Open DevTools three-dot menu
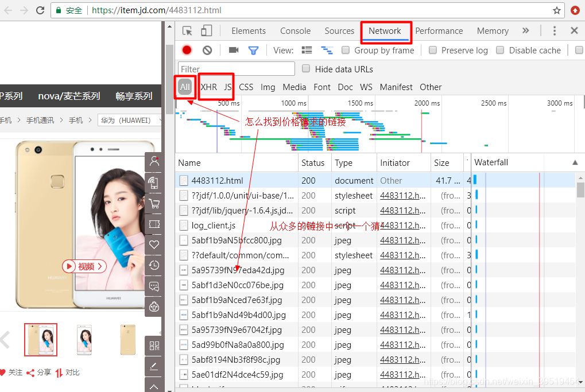Viewport: 585px width, 392px height. point(555,30)
